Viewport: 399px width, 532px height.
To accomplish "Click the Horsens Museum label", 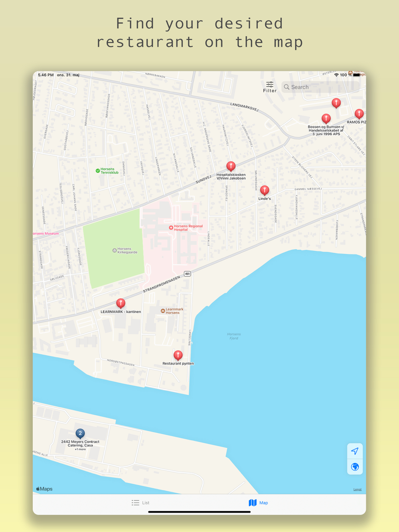I will 46,233.
